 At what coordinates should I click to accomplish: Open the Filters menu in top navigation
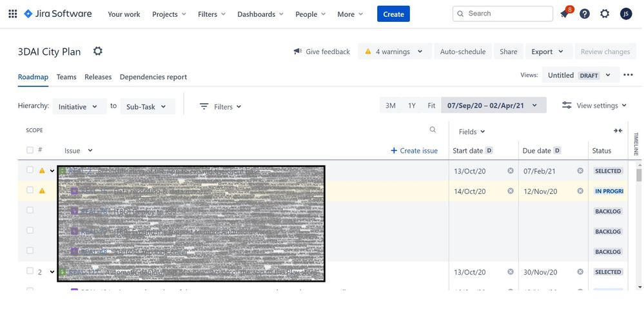pos(211,14)
